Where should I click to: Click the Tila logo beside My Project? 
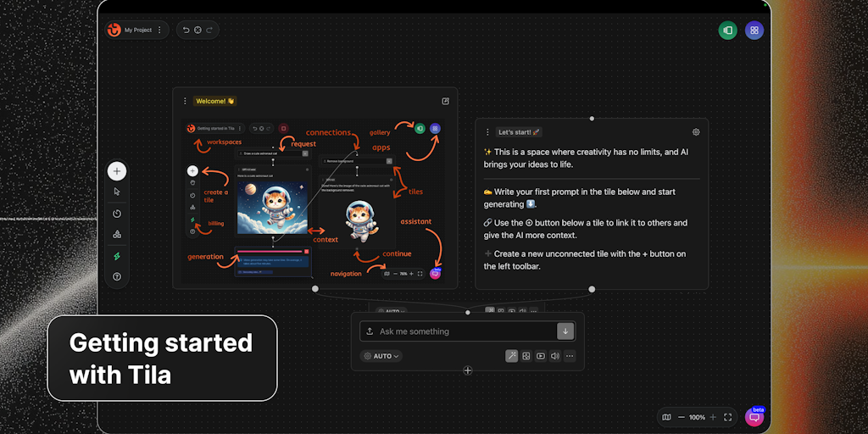(x=114, y=30)
